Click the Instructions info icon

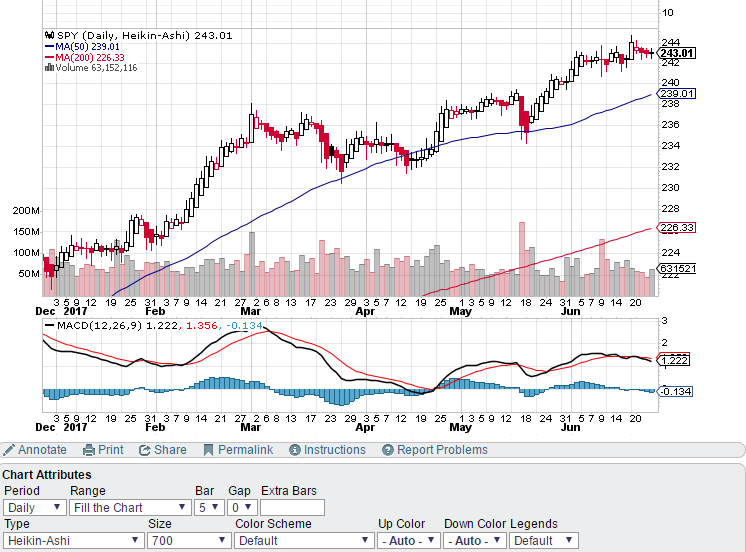click(295, 450)
